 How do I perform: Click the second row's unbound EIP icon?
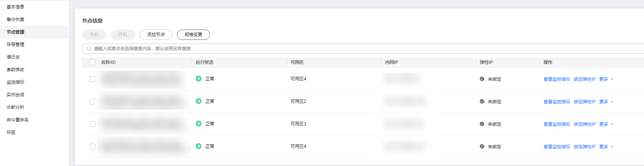point(482,101)
